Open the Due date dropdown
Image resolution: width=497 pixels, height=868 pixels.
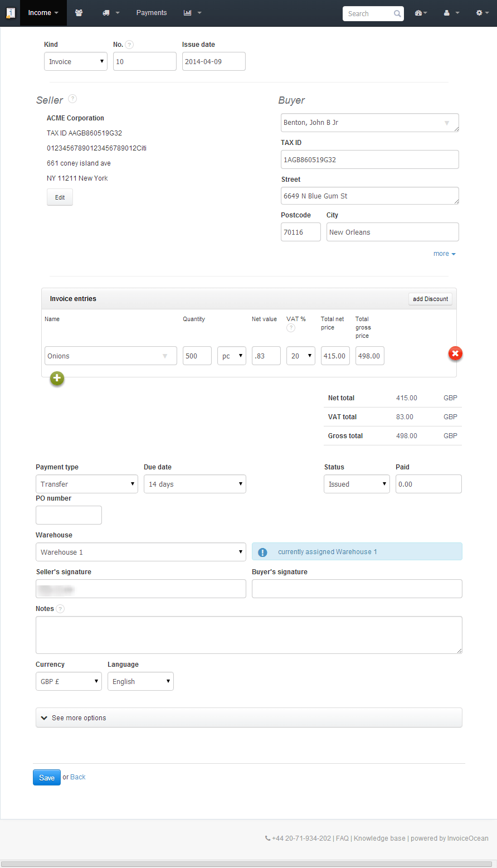click(x=194, y=484)
